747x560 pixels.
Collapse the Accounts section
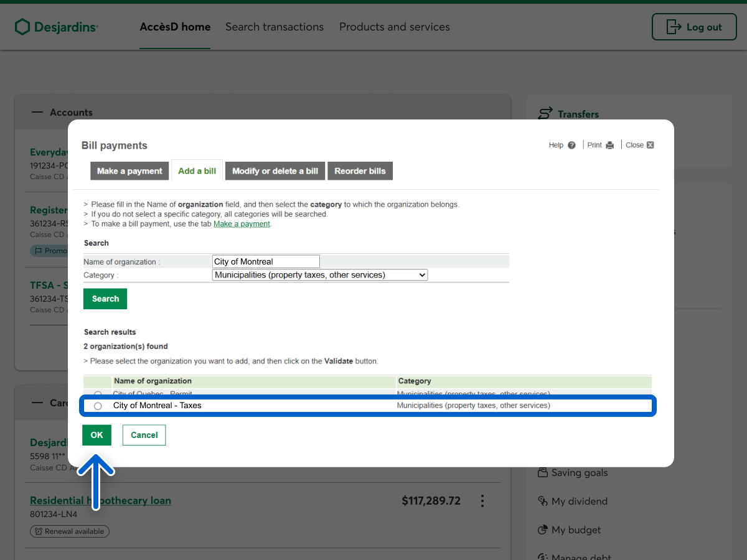[x=39, y=113]
